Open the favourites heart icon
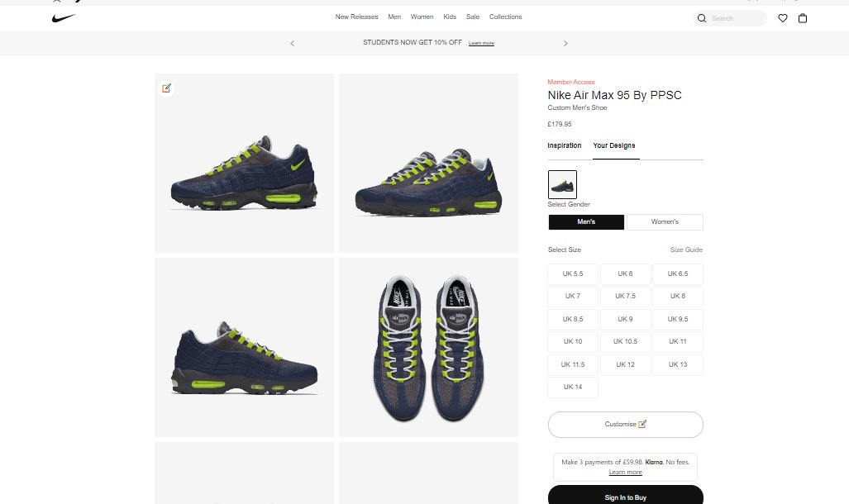Screen dimensions: 849x504 click(782, 18)
